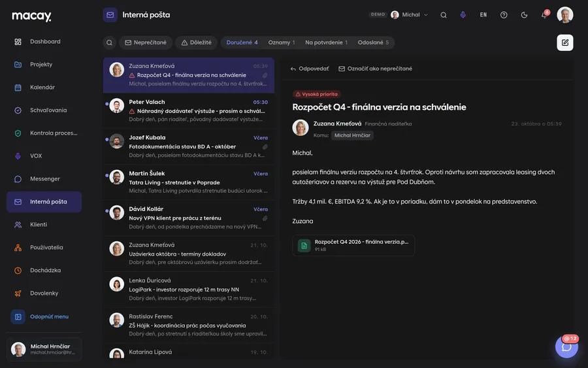
Task: Click the date 23. októbra o 05:39
Action: (536, 124)
